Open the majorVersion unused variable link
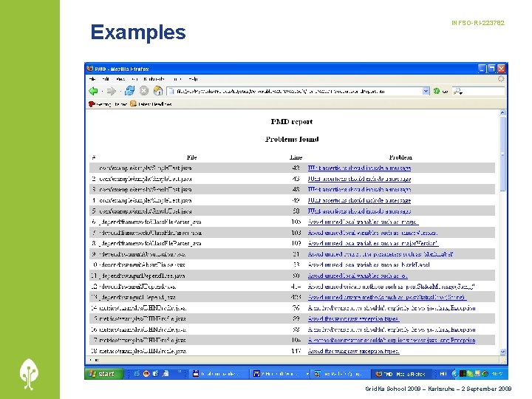 pos(373,243)
